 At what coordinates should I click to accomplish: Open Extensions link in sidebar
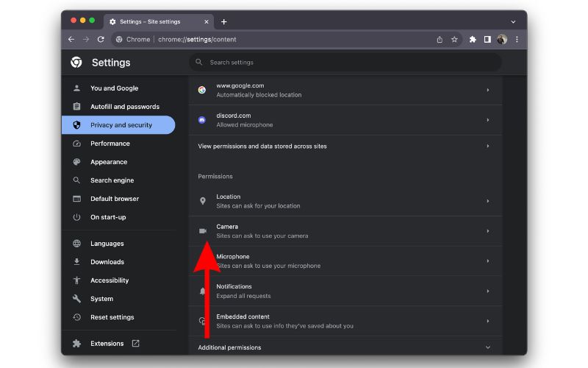pyautogui.click(x=107, y=344)
